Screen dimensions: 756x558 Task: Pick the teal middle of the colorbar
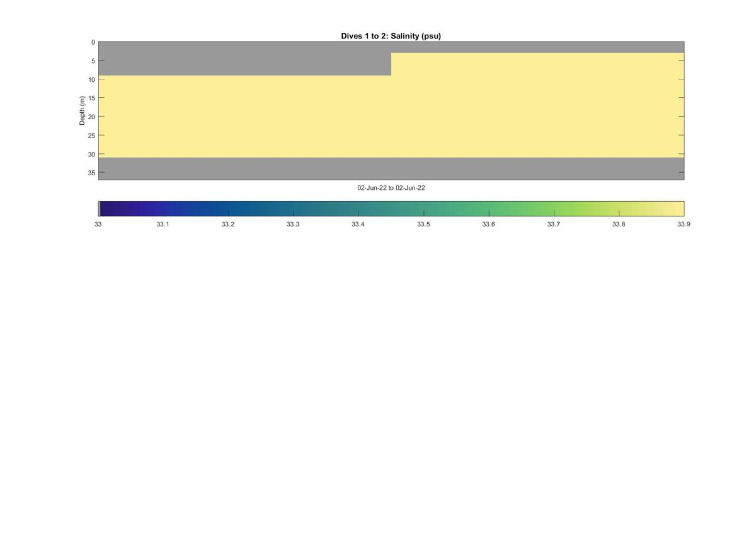tap(391, 209)
